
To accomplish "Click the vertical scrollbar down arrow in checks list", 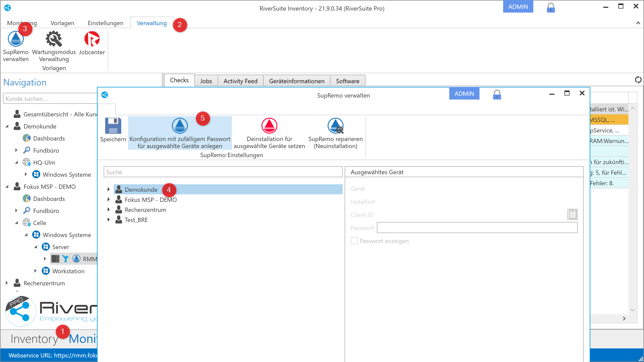I will tap(633, 310).
